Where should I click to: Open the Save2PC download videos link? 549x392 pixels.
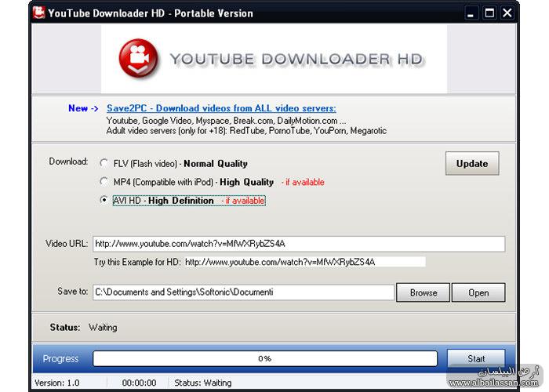coord(221,108)
